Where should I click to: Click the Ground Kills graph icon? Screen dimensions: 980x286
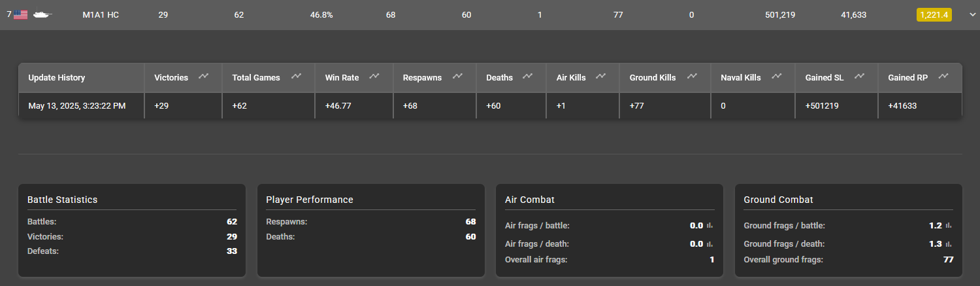(691, 77)
